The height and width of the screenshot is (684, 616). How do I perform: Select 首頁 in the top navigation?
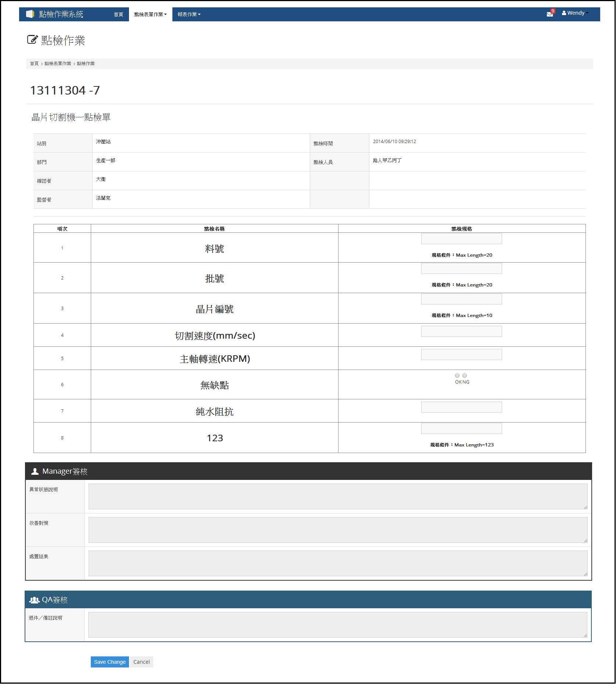point(119,14)
